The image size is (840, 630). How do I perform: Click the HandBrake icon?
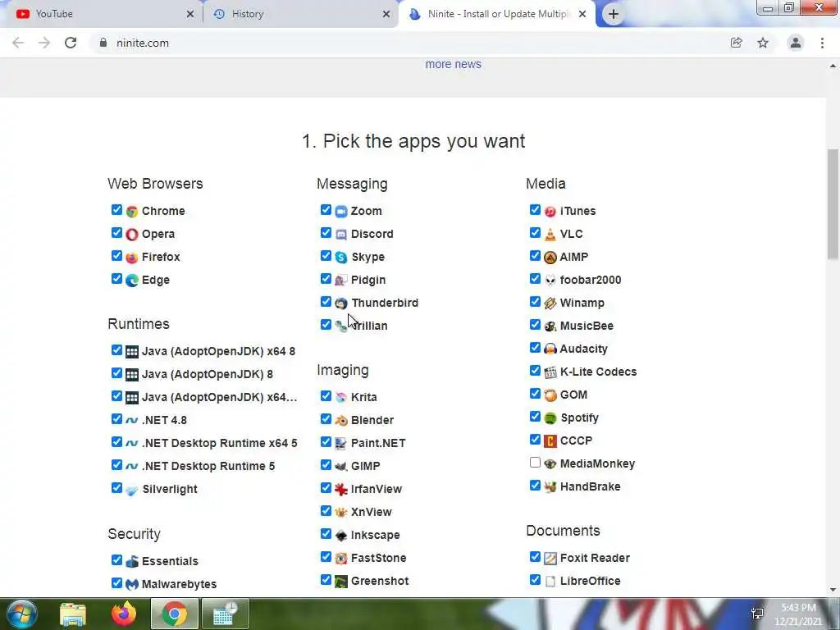[550, 487]
